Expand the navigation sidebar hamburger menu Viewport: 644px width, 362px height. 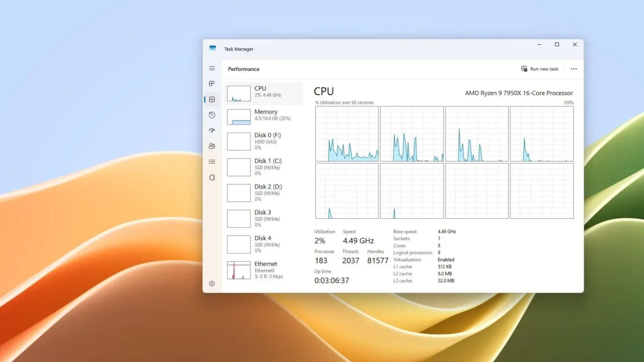[212, 68]
